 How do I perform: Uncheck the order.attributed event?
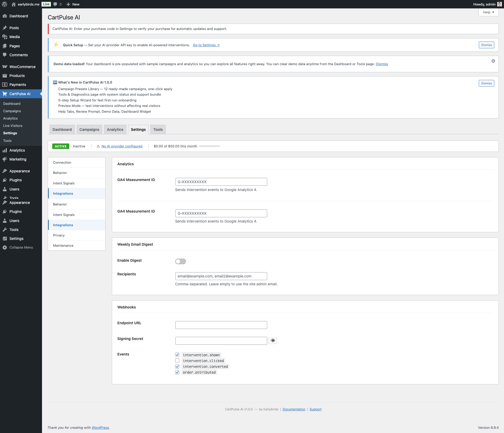pyautogui.click(x=177, y=372)
